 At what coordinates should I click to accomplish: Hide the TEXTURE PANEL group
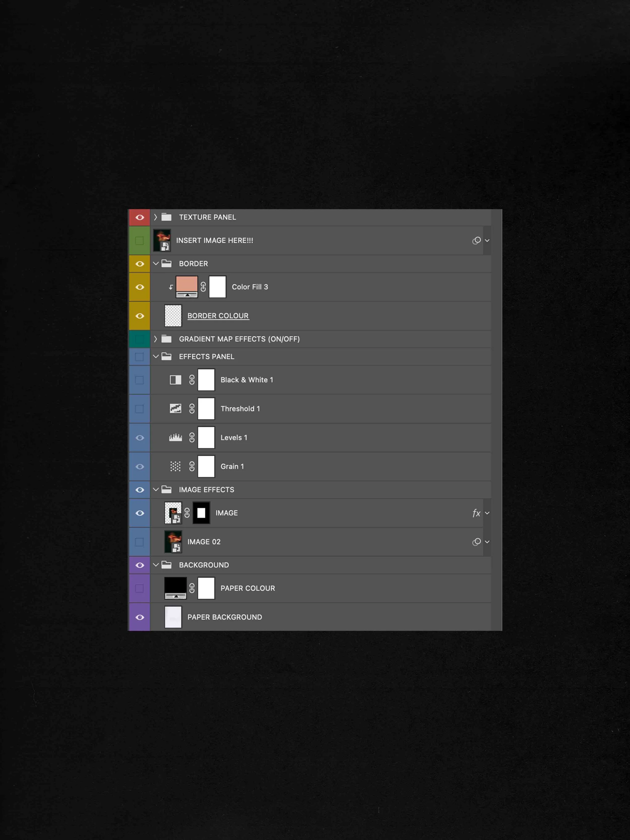tap(140, 217)
